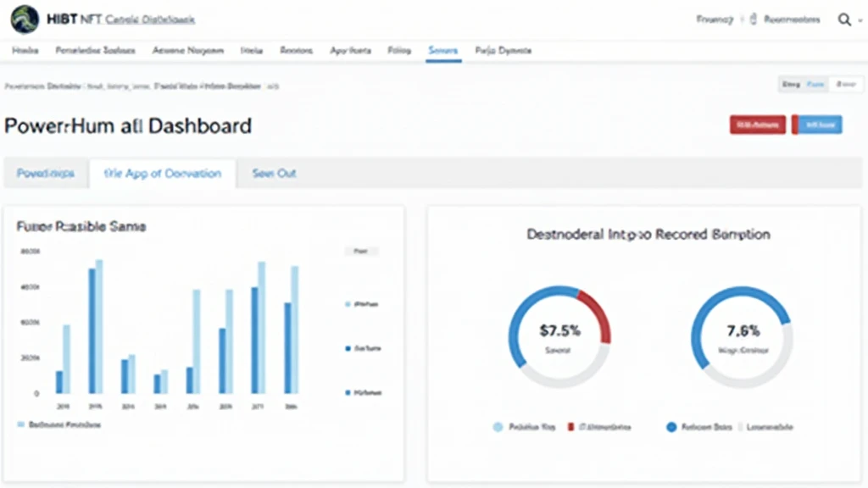Open the small filter dropdown above chart legend
The height and width of the screenshot is (488, 868).
(x=362, y=252)
